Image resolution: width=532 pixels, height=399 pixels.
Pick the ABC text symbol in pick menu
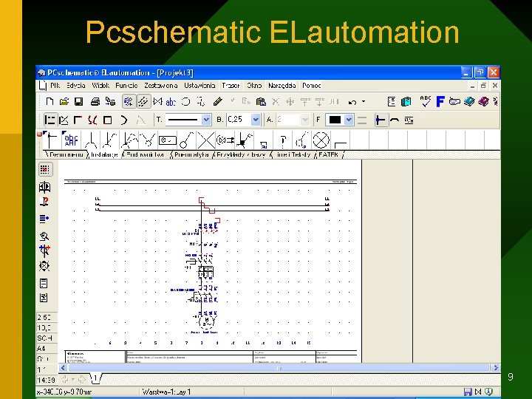click(x=71, y=140)
